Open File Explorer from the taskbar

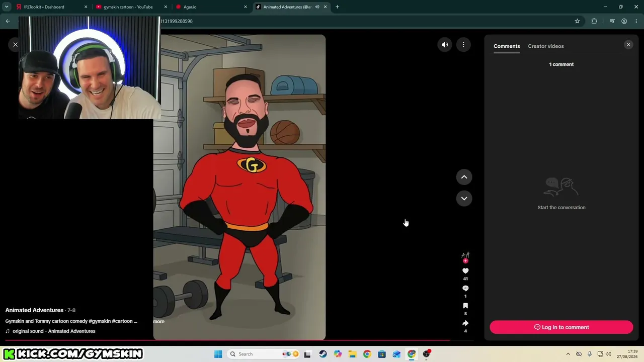352,354
